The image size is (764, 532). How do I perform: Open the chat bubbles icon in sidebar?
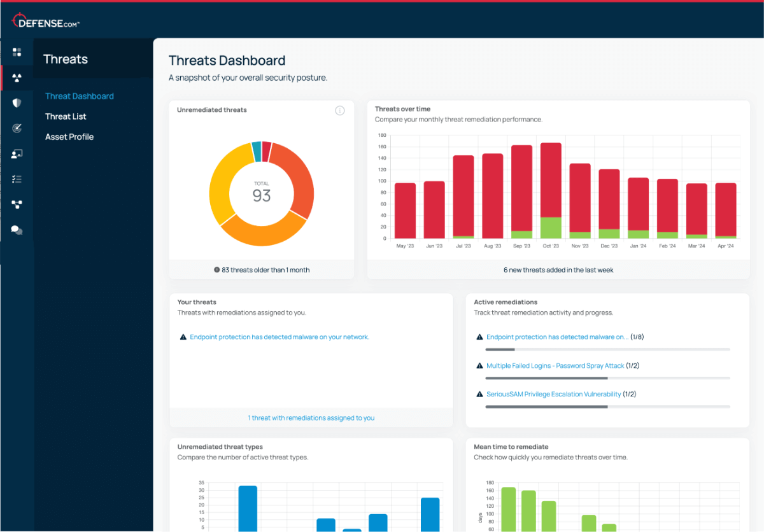(x=17, y=230)
